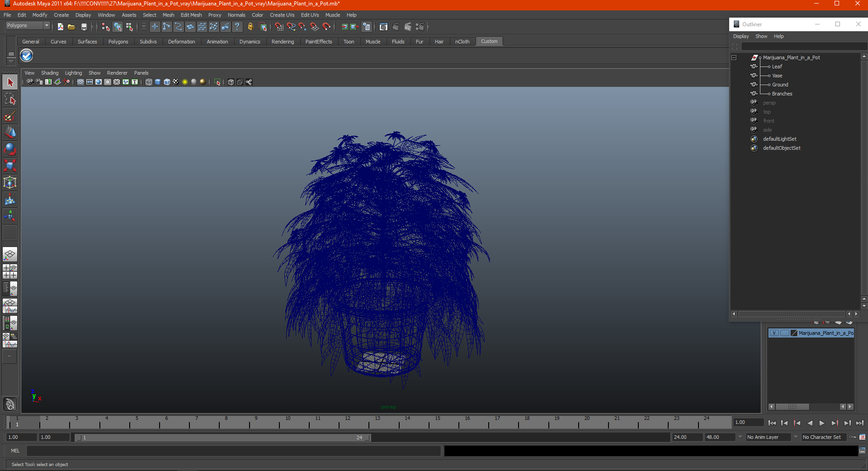
Task: Toggle grid display in viewport toolbar
Action: [x=80, y=82]
